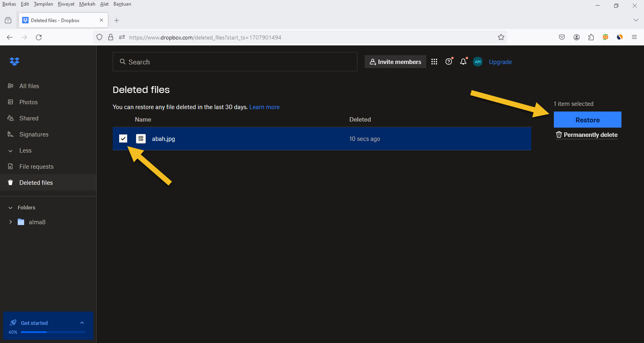Viewport: 644px width, 343px height.
Task: Collapse the Folders section chevron
Action: tap(10, 208)
